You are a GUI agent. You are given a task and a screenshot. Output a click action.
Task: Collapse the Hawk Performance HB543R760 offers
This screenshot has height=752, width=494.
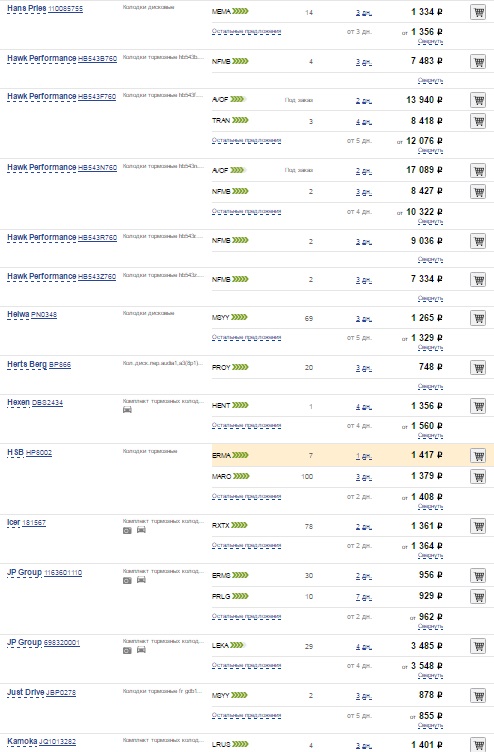tap(430, 259)
